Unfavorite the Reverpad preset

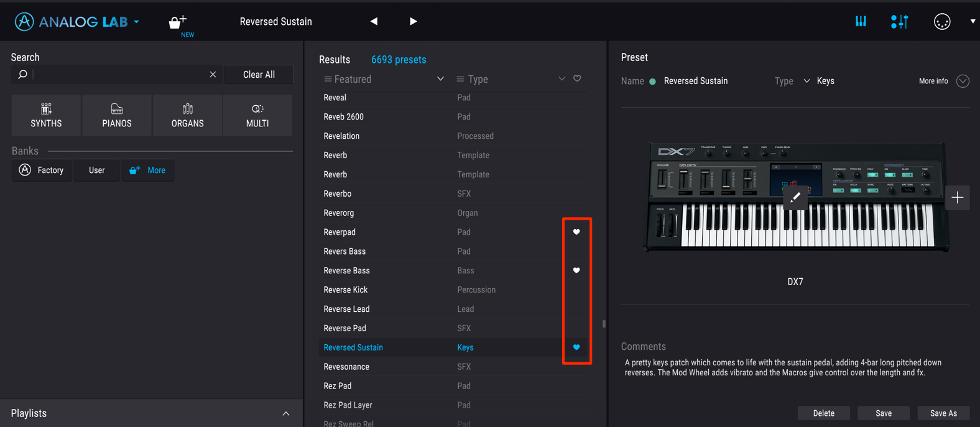pyautogui.click(x=576, y=232)
